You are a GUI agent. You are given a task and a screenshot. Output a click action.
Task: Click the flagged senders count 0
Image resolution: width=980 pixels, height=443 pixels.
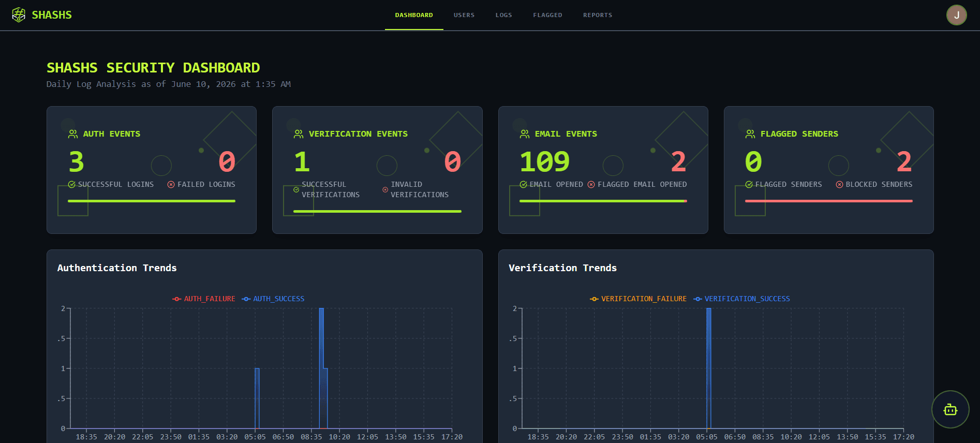tap(753, 161)
